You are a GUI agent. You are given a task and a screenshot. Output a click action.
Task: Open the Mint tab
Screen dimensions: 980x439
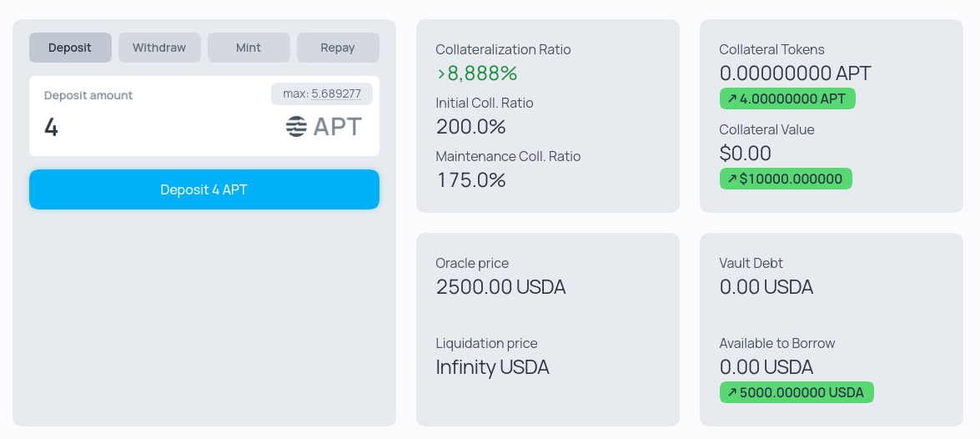coord(249,48)
